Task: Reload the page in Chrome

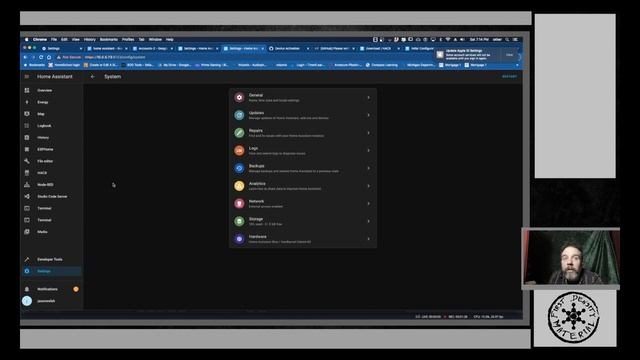Action: tap(41, 57)
